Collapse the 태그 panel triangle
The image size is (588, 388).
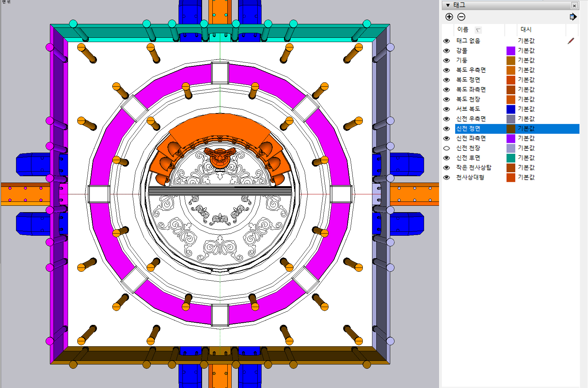pos(448,5)
